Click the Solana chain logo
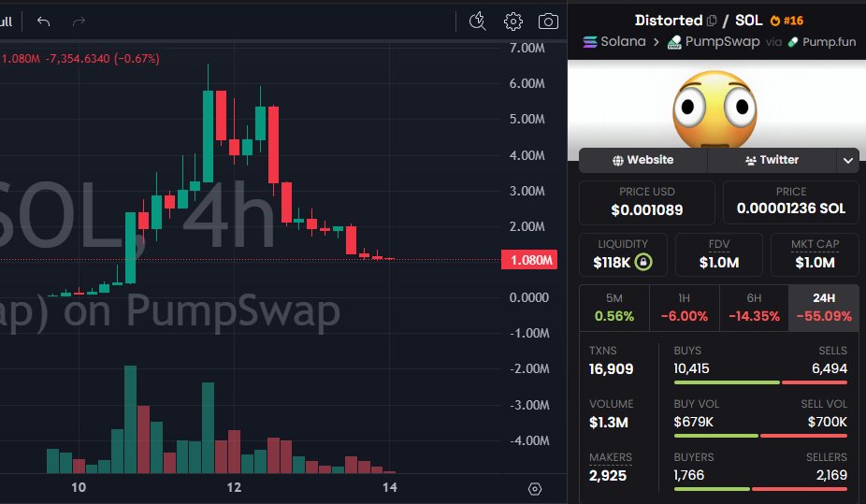866x504 pixels. click(590, 42)
